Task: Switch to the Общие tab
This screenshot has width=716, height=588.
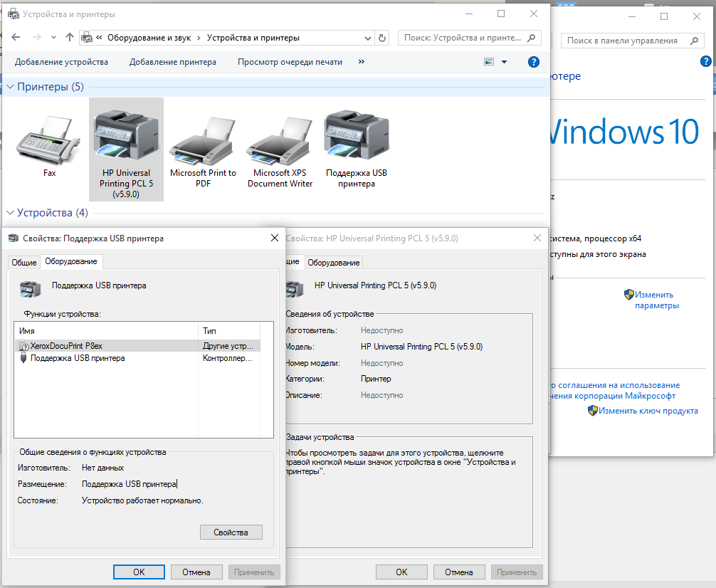Action: (23, 262)
